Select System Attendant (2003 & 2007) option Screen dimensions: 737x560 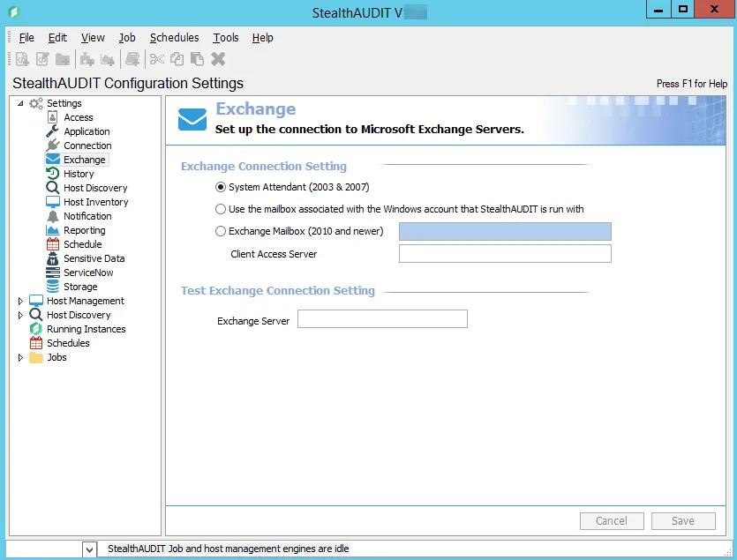221,187
